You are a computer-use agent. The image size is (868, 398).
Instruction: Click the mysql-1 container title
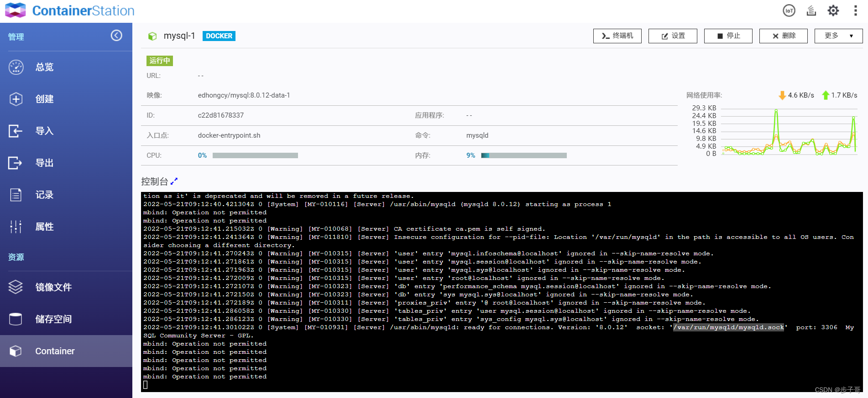(x=179, y=36)
